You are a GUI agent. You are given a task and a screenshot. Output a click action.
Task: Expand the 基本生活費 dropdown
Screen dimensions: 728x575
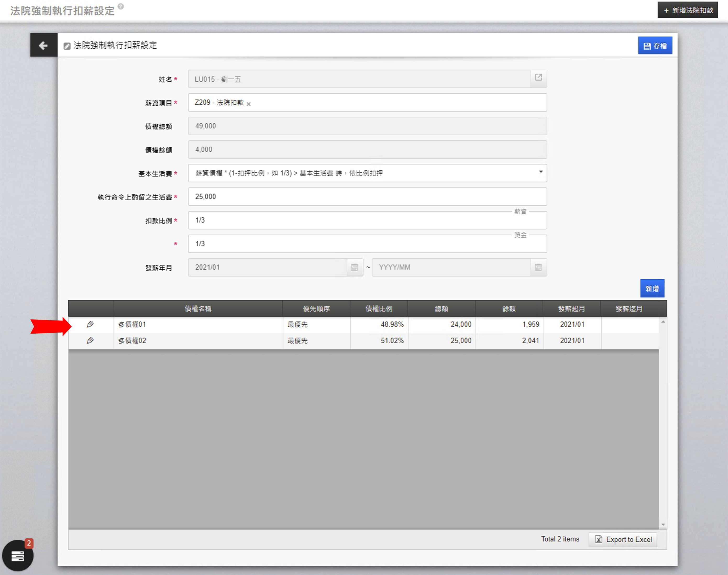pos(541,172)
